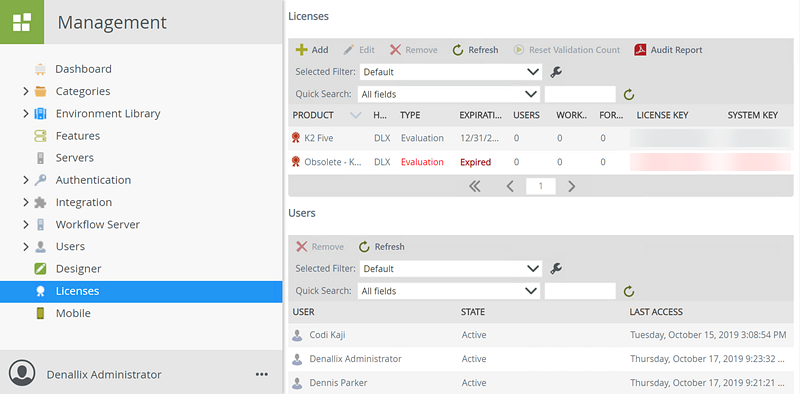Image resolution: width=800 pixels, height=394 pixels.
Task: Click the wrench icon beside the Licenses filter
Action: (x=556, y=72)
